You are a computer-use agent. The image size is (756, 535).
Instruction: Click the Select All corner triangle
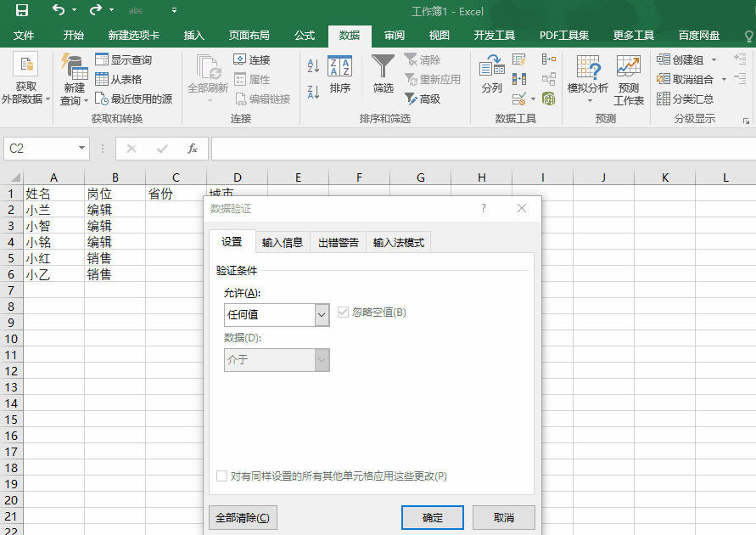pyautogui.click(x=15, y=177)
